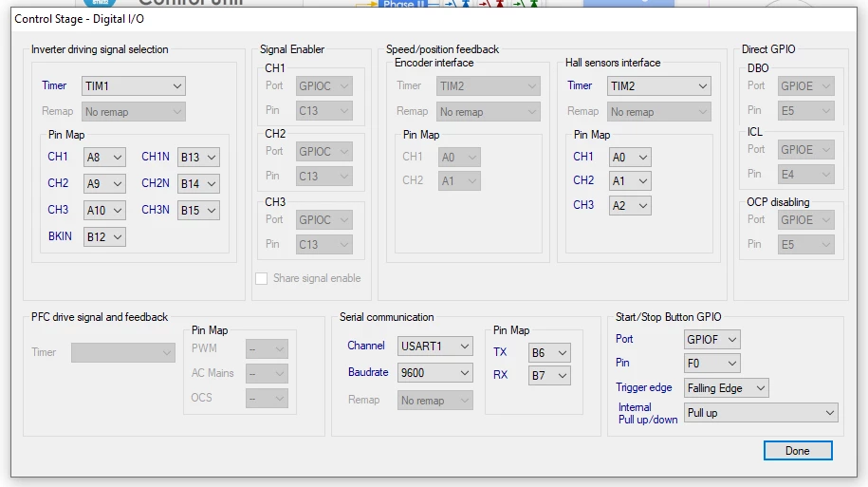Expand the CH2 A9 pin dropdown

104,184
